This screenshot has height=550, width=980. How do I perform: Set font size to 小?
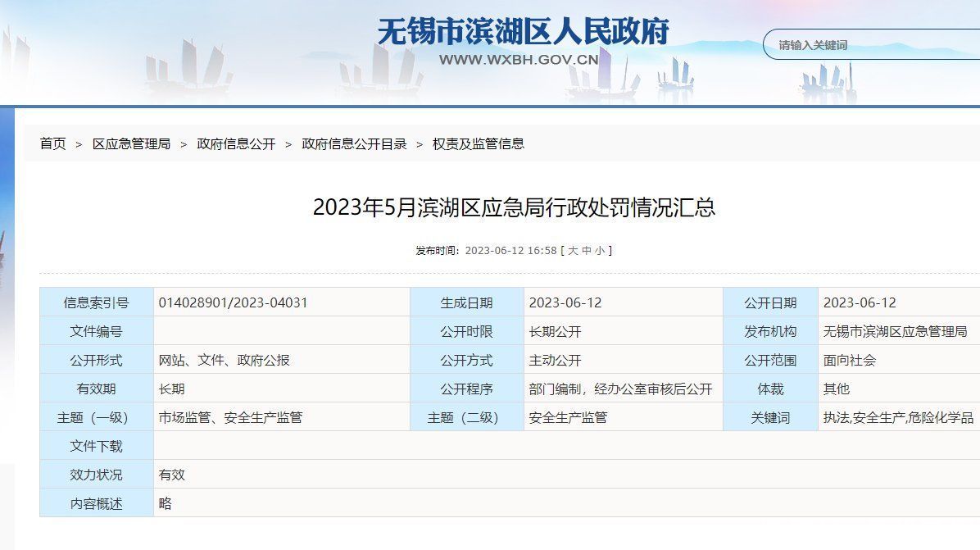point(600,251)
